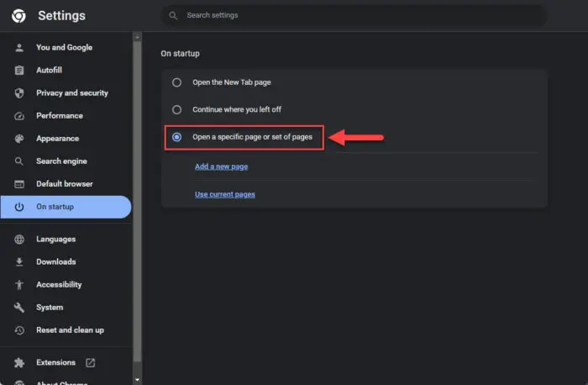
Task: Go to Accessibility settings
Action: [x=66, y=285]
